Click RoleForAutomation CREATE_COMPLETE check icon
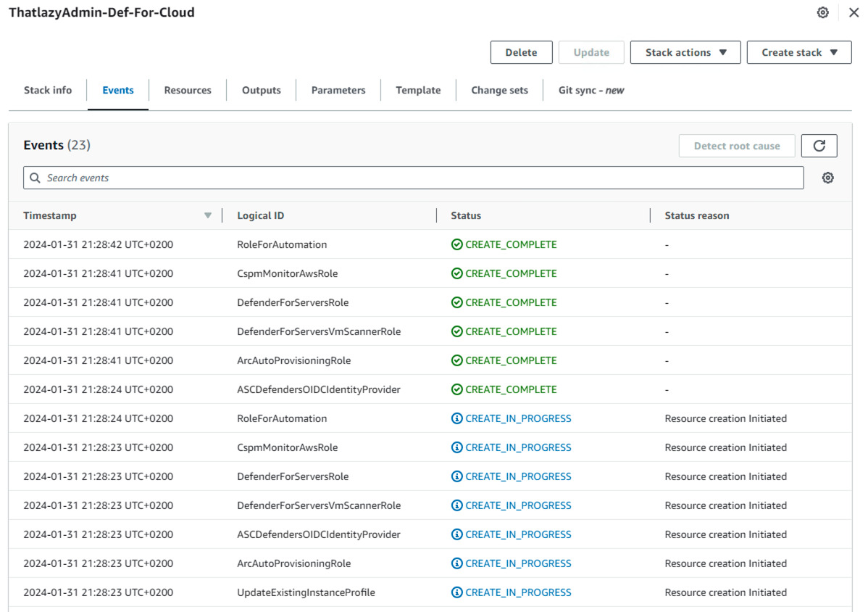This screenshot has width=868, height=612. 456,244
